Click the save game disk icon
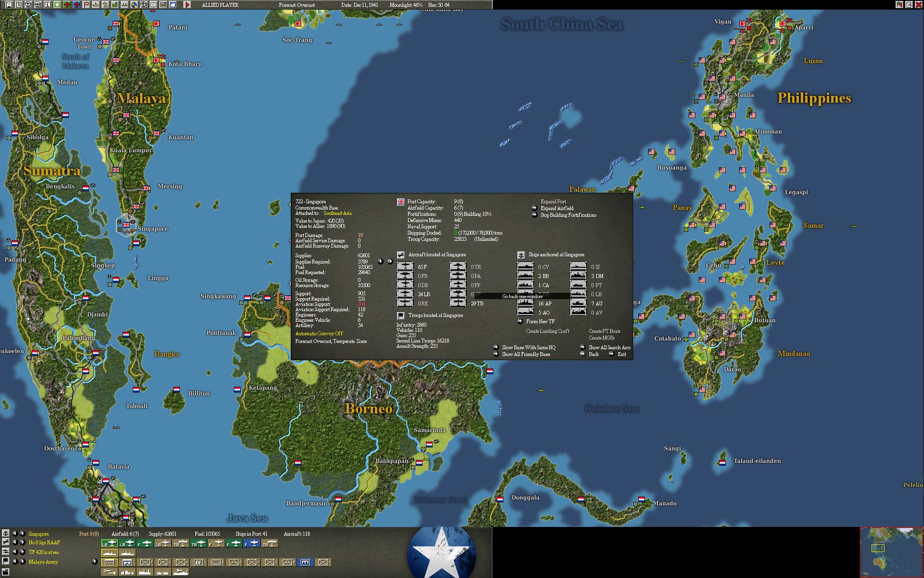The width and height of the screenshot is (924, 578). [9, 5]
